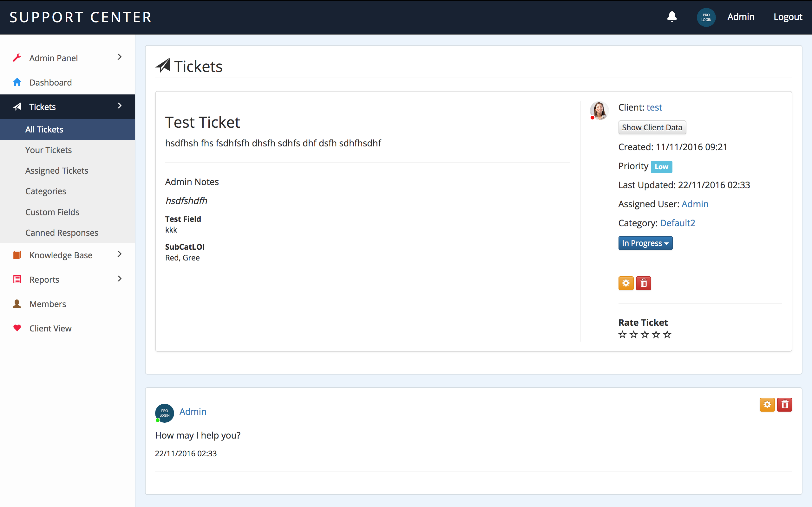Image resolution: width=812 pixels, height=507 pixels.
Task: Click the Members person icon
Action: (17, 304)
